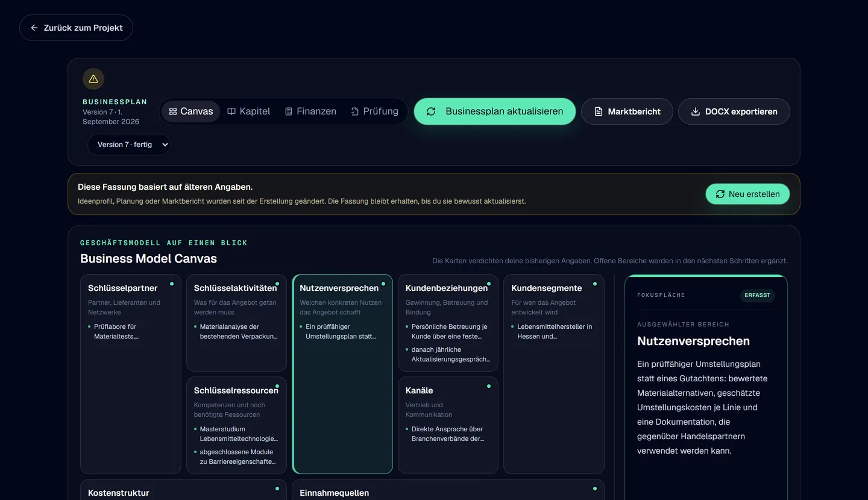This screenshot has height=500, width=868.
Task: Choose the Nutzenversprechen card in the canvas grid
Action: pyautogui.click(x=342, y=374)
